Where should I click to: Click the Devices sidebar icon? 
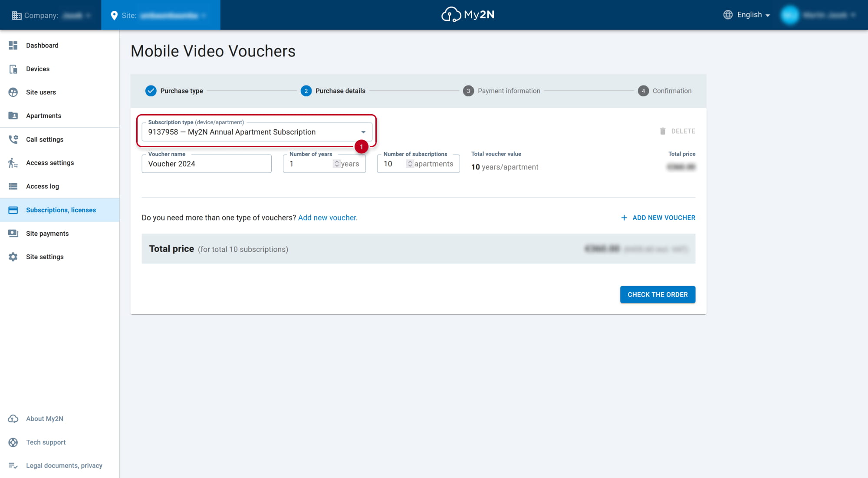(x=13, y=69)
